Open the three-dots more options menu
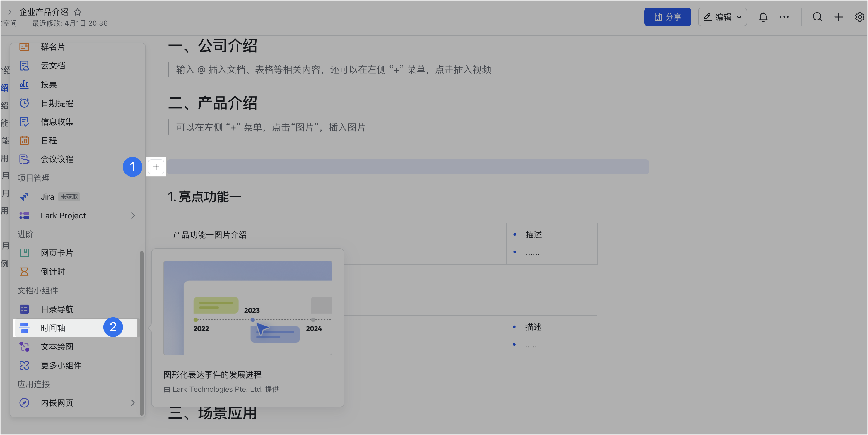This screenshot has height=435, width=868. coord(784,17)
